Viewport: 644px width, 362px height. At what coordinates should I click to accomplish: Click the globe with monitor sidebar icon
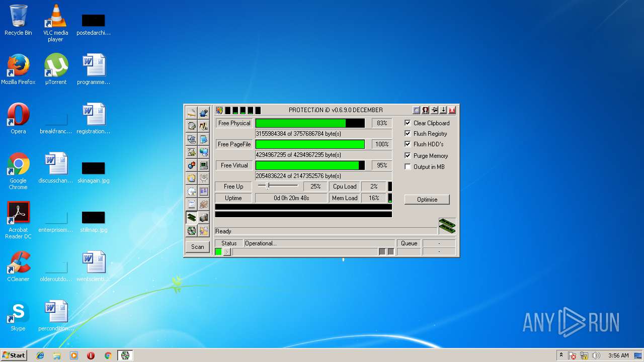(204, 152)
